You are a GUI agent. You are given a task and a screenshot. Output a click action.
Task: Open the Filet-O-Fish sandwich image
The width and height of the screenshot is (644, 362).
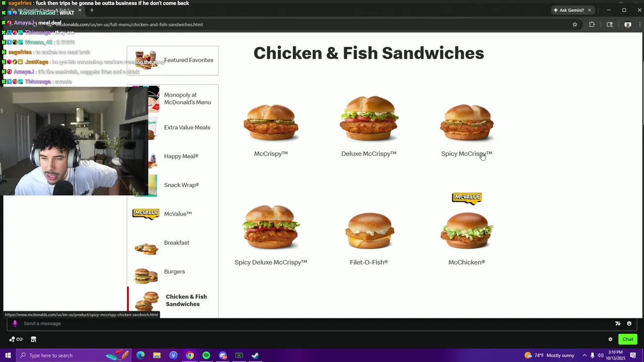click(x=369, y=231)
